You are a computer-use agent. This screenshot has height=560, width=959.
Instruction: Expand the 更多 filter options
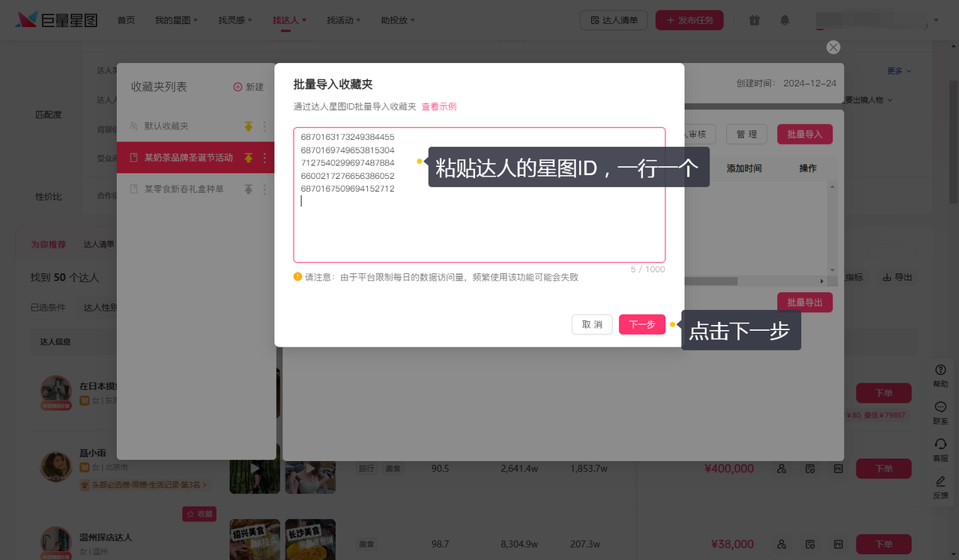pyautogui.click(x=899, y=71)
